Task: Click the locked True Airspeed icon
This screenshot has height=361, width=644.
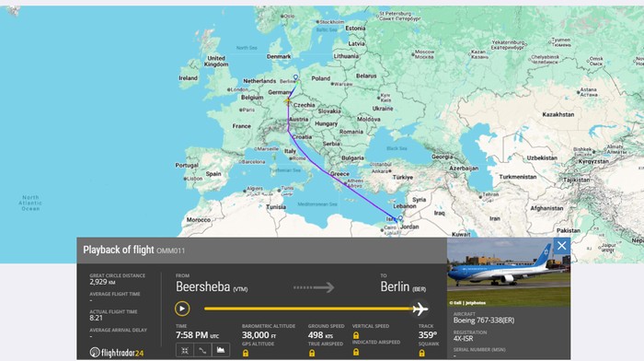Action: pyautogui.click(x=312, y=353)
